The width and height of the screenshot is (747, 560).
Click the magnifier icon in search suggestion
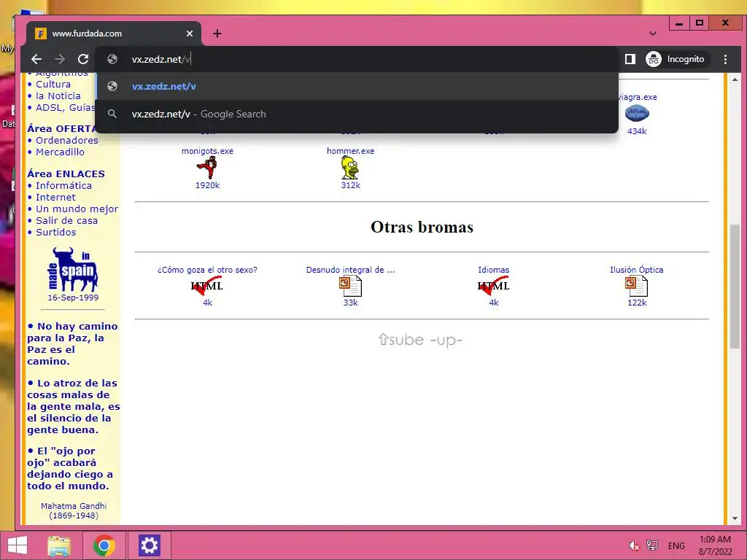pyautogui.click(x=112, y=114)
